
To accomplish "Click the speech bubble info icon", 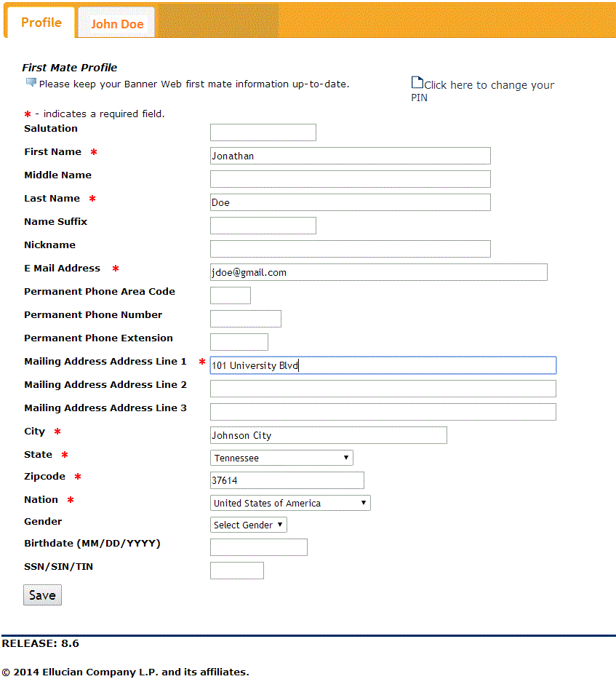I will (31, 83).
